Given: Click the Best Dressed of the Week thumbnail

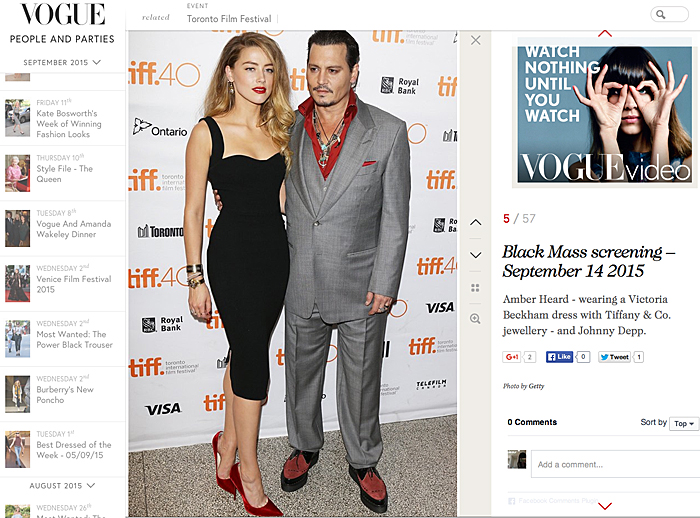Looking at the screenshot, I should 17,450.
